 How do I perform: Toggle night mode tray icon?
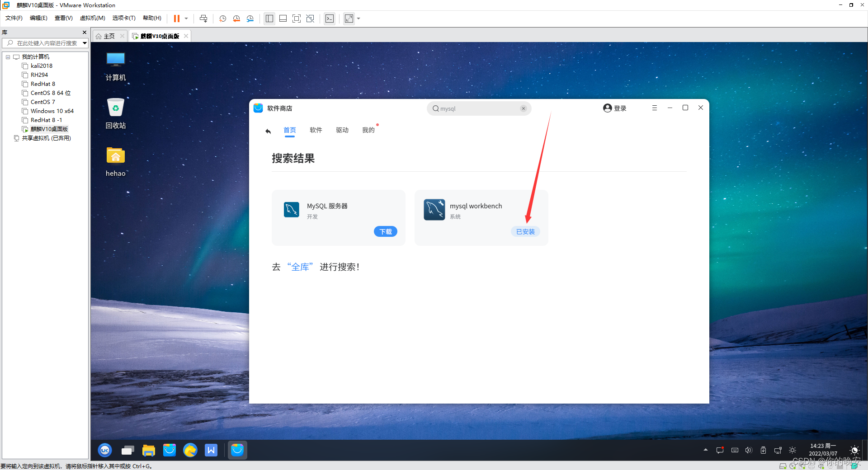[x=854, y=450]
